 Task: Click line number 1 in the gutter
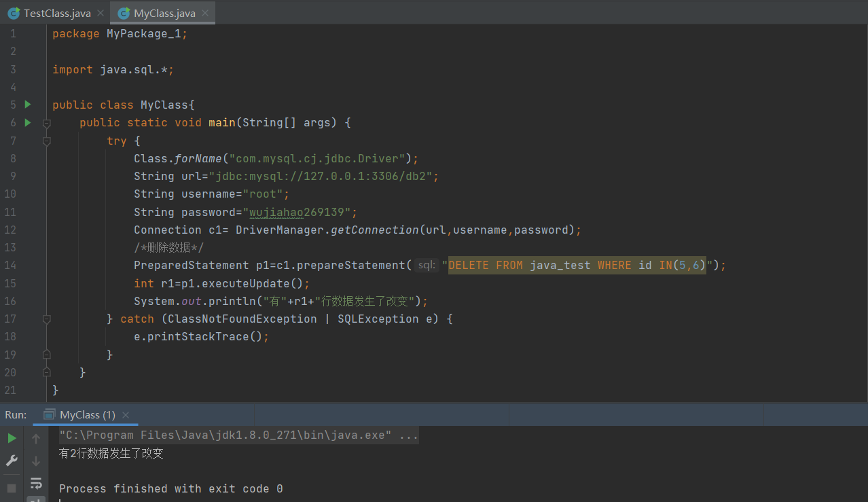12,34
